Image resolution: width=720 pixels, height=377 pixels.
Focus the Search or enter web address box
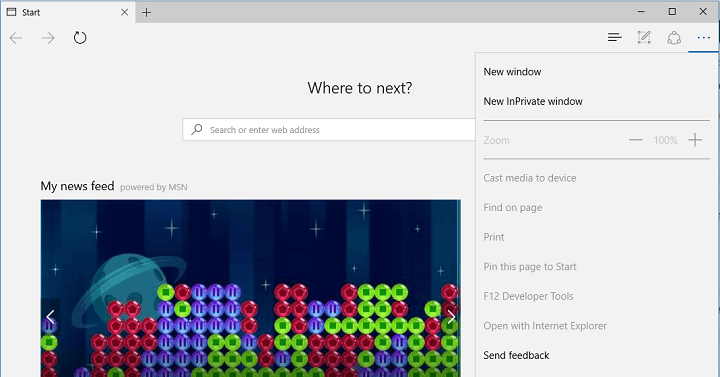pos(329,129)
